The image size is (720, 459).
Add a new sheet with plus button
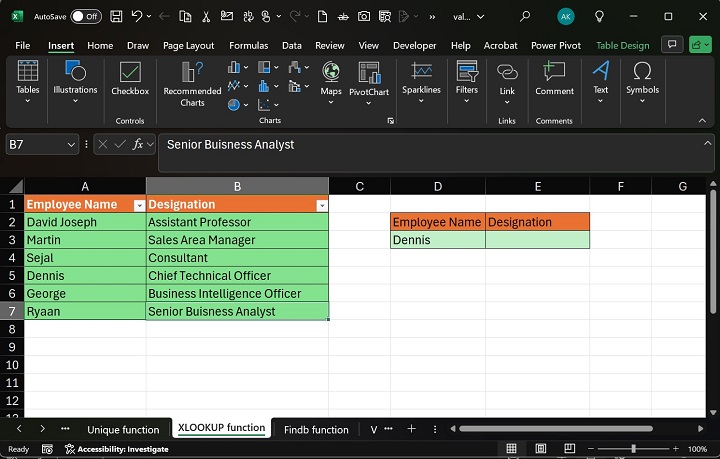click(411, 429)
